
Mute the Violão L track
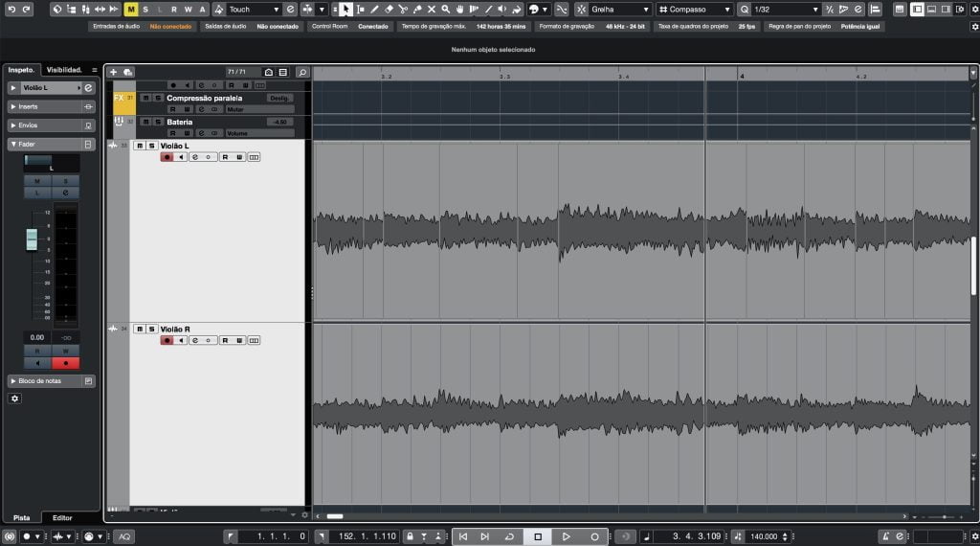[140, 146]
